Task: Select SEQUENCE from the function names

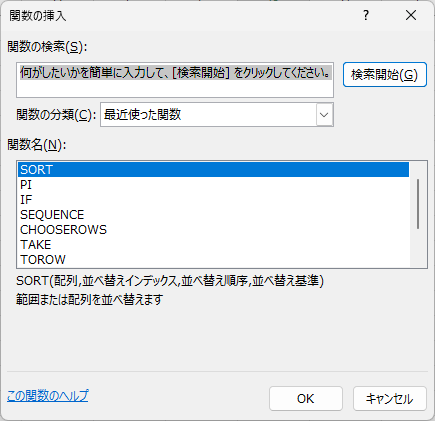Action: point(213,215)
